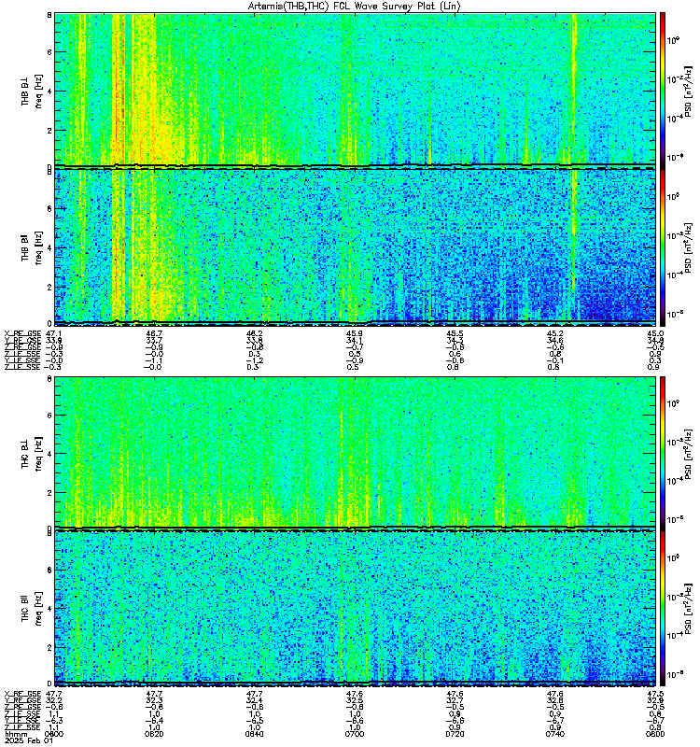
Task: Click the 'THC B∥ freq [Hz]' axis label
Action: (32, 609)
